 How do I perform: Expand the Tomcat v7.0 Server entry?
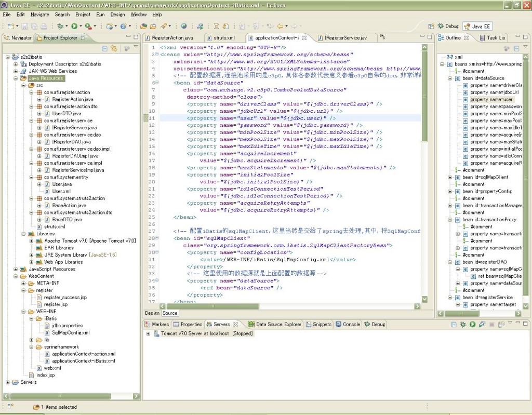pyautogui.click(x=149, y=333)
